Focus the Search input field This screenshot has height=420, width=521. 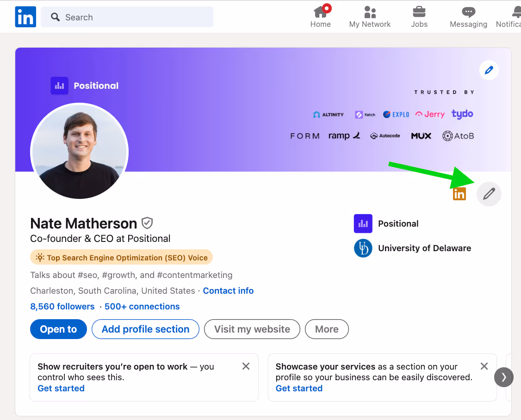pos(127,17)
